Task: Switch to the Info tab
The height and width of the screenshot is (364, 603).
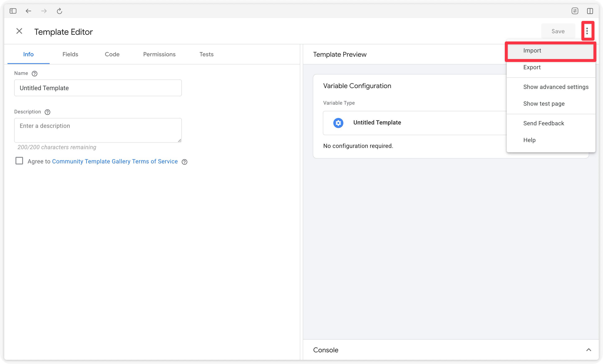Action: click(x=28, y=54)
